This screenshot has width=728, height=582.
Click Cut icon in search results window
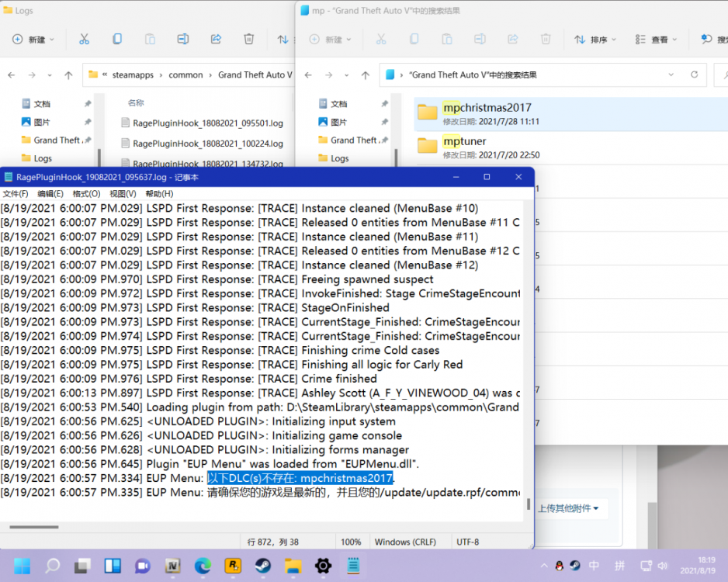(x=381, y=40)
